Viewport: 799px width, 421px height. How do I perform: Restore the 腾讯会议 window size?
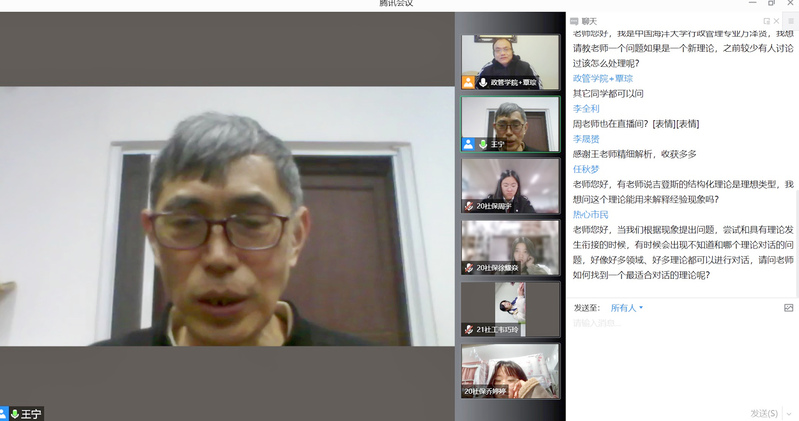pos(771,4)
